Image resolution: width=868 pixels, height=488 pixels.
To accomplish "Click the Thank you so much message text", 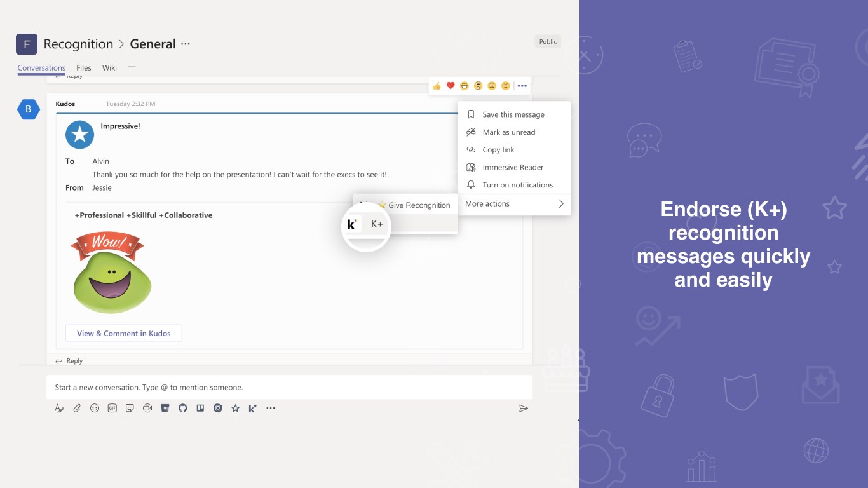I will point(241,175).
